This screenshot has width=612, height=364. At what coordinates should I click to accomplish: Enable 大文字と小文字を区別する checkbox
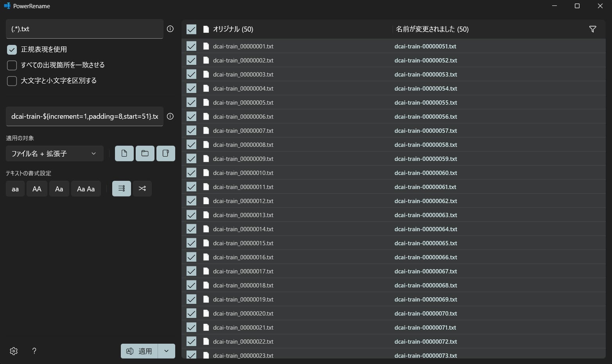pos(12,81)
